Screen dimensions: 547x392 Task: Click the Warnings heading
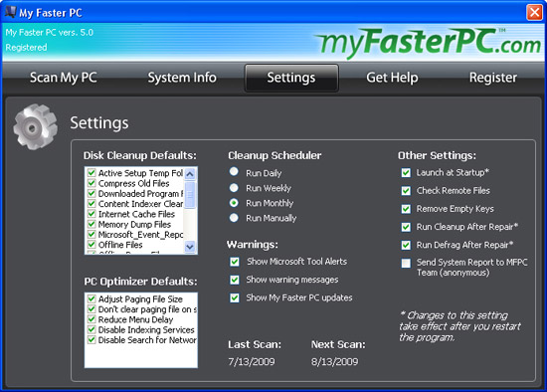pyautogui.click(x=253, y=245)
